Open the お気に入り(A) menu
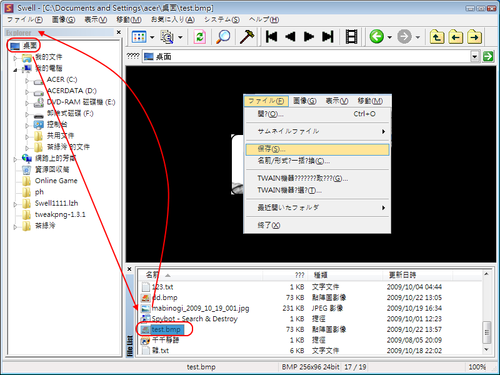This screenshot has width=500, height=375. point(173,19)
